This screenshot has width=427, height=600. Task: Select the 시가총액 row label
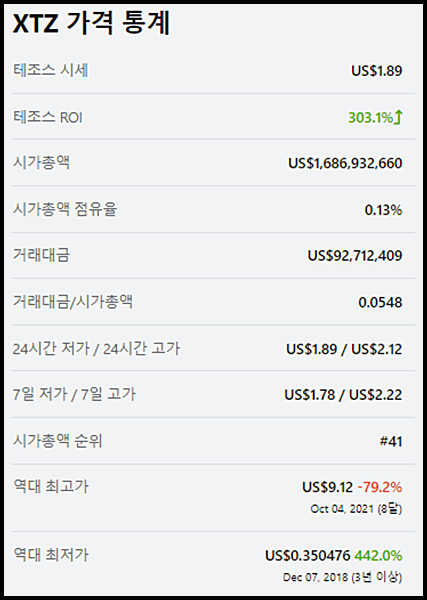point(41,163)
